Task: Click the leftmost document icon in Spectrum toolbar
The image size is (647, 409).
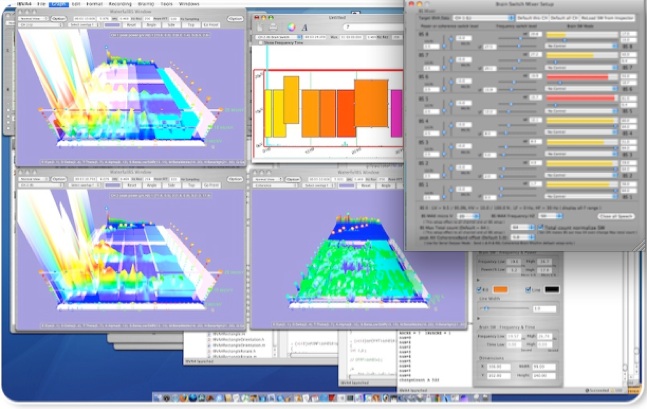Action: coord(261,26)
